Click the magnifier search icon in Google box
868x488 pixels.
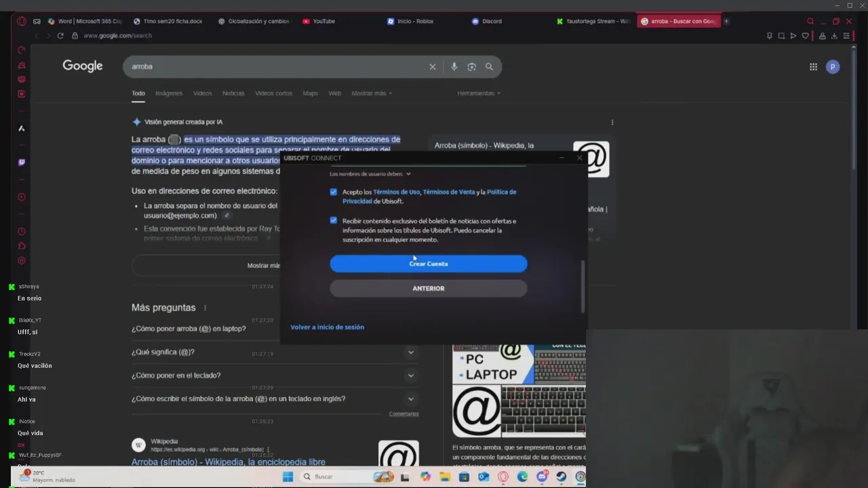click(490, 66)
